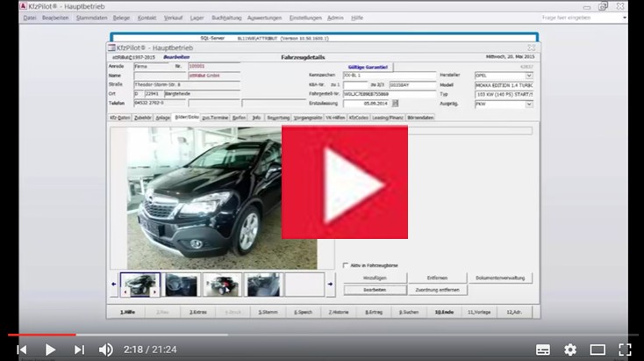Click the large red play button overlay
This screenshot has width=644, height=361.
344,182
